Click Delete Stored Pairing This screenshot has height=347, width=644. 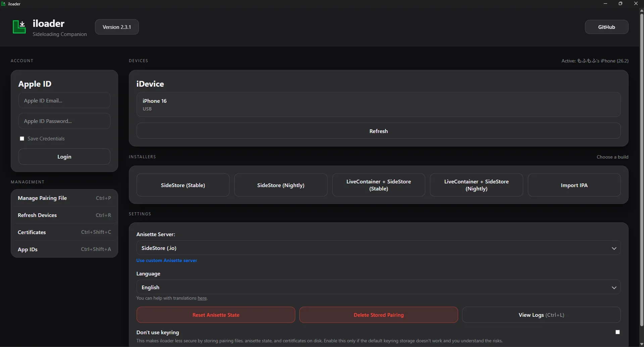pyautogui.click(x=379, y=315)
